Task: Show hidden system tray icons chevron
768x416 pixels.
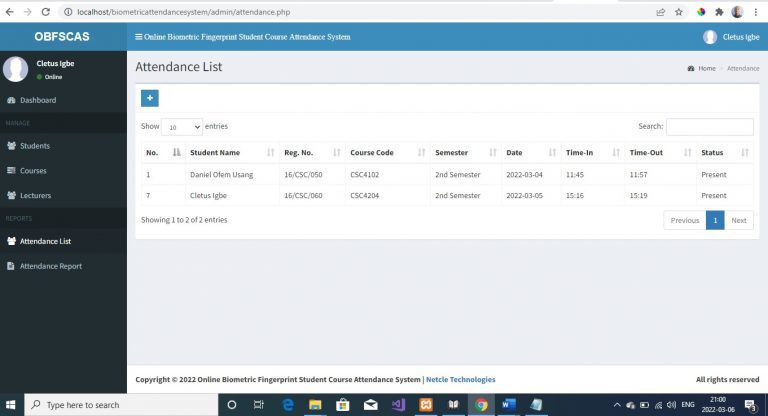Action: (x=617, y=405)
